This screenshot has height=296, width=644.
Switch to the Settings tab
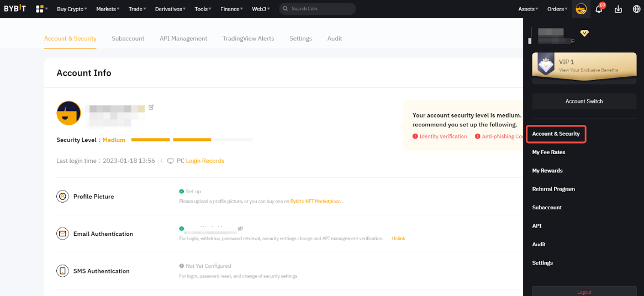tap(300, 39)
